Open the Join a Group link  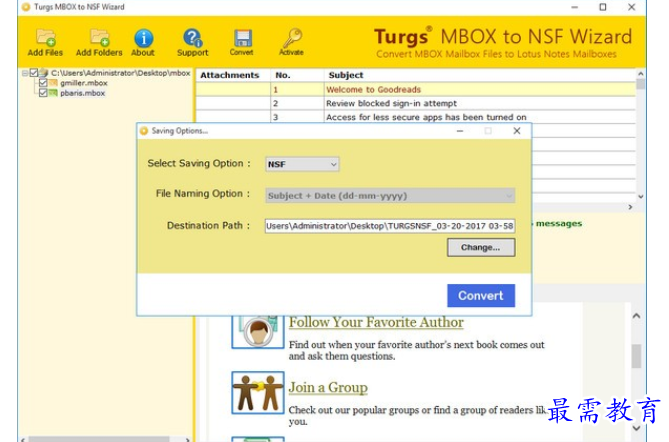(x=328, y=387)
